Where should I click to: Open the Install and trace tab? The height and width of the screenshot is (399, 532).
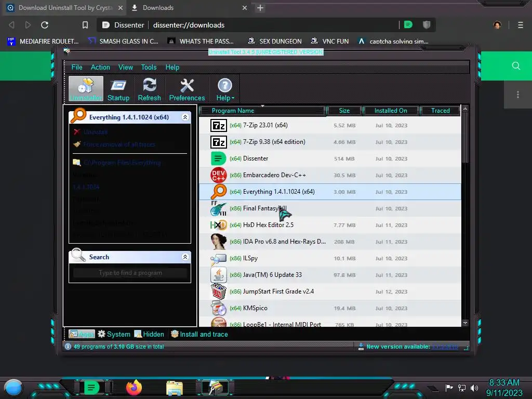[x=199, y=334]
